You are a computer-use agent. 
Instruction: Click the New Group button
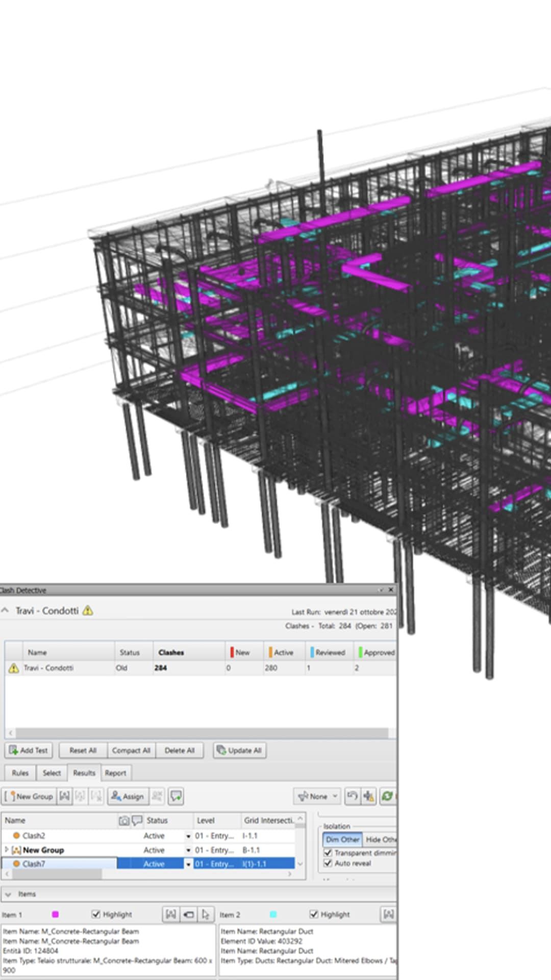click(x=29, y=796)
